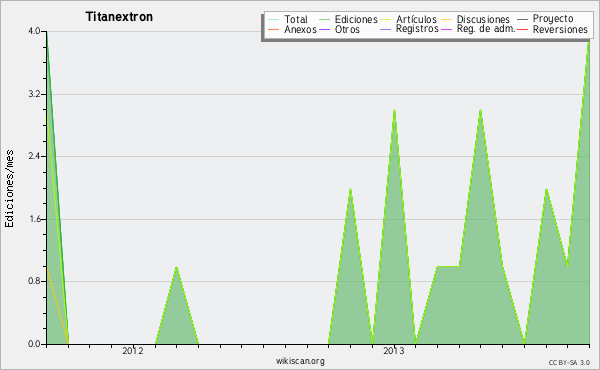Click the 2012 x-axis label

coord(133,351)
